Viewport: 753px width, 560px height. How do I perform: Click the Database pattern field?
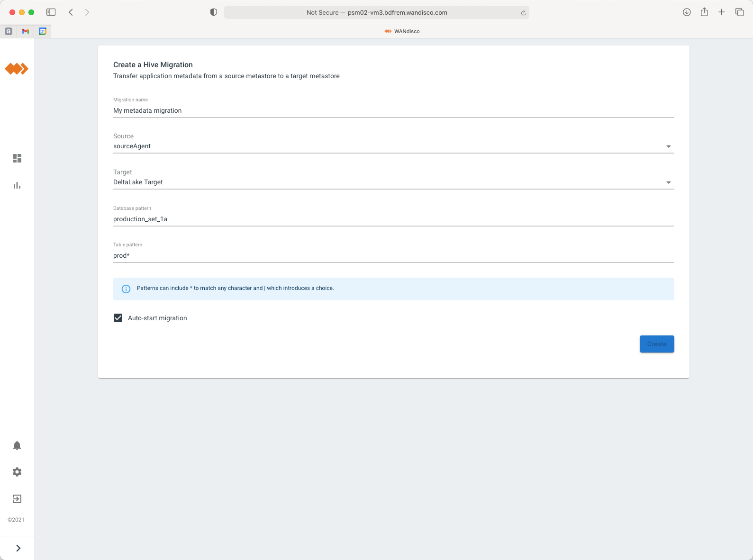pyautogui.click(x=393, y=219)
